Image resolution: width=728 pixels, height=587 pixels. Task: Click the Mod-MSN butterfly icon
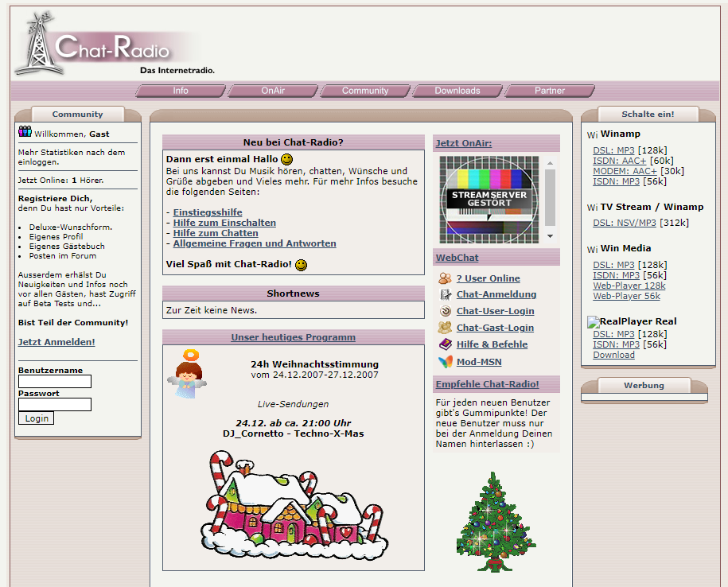(445, 362)
